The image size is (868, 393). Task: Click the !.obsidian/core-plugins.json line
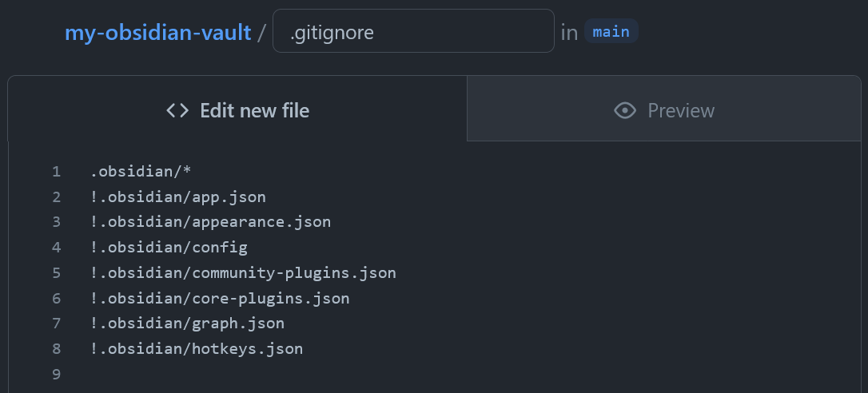[x=220, y=299]
